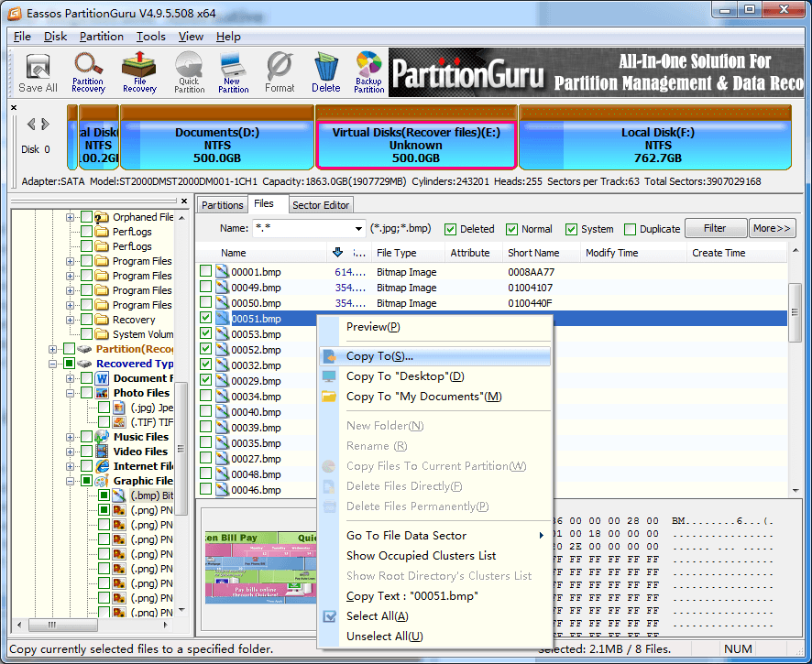
Task: Open the Name filter dropdown
Action: tap(358, 228)
